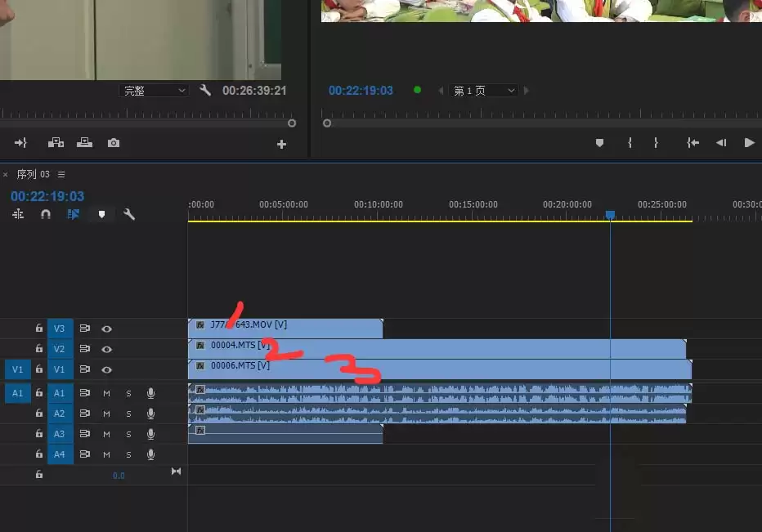
Task: Mute audio track A2
Action: 106,414
